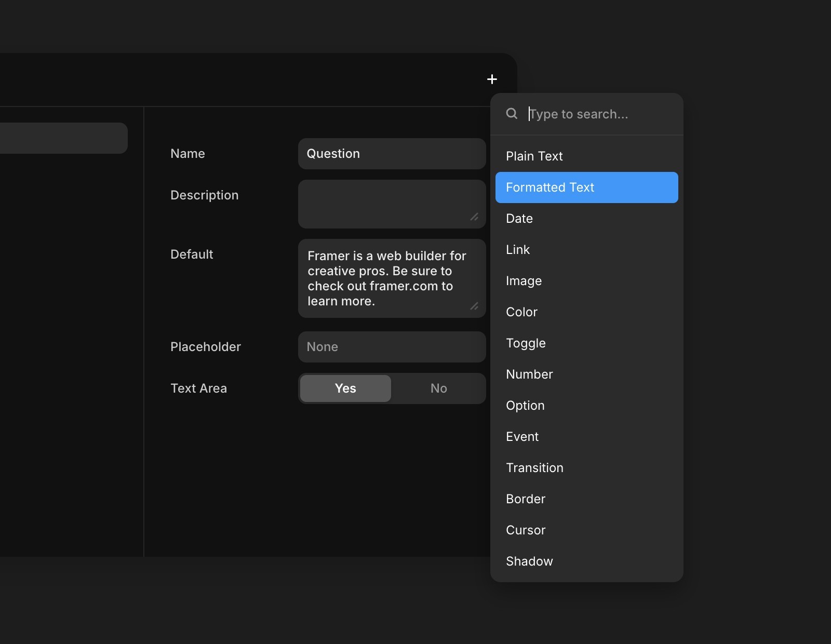Select the Shadow type

coord(587,561)
